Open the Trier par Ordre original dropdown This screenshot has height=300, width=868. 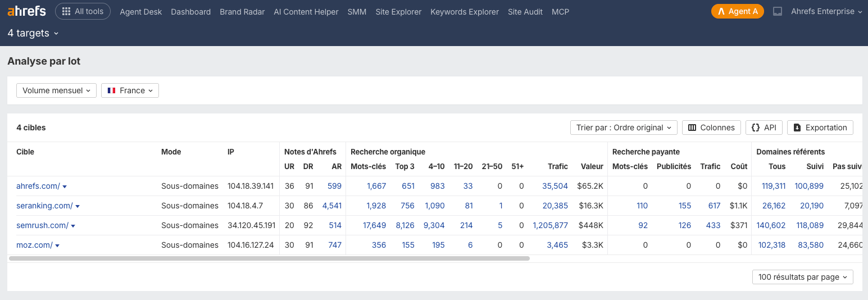pos(624,128)
